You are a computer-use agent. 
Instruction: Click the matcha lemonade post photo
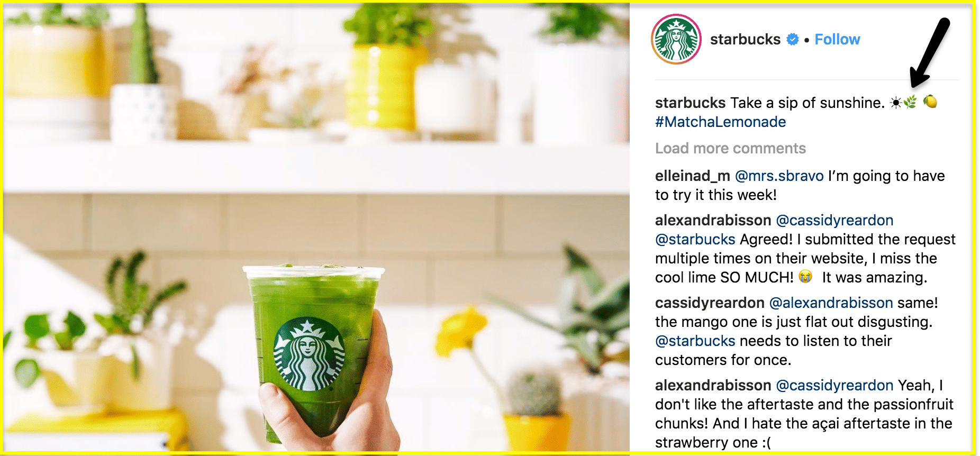point(316,227)
